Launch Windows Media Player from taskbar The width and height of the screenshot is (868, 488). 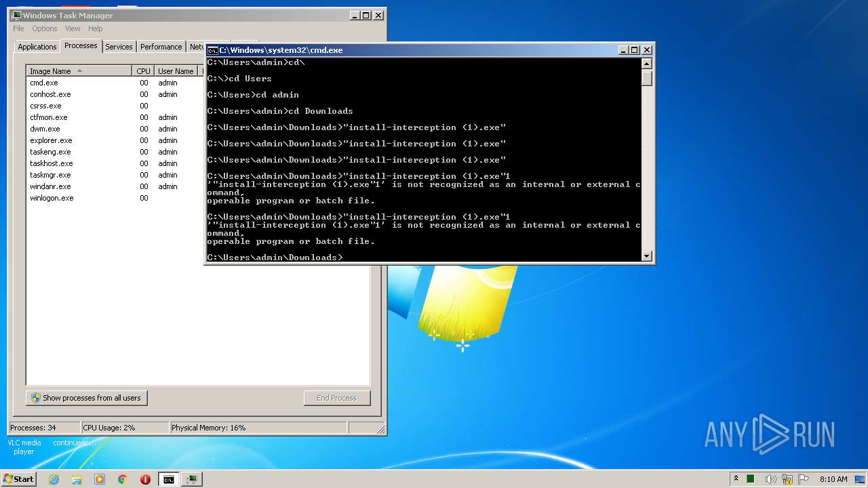tap(100, 479)
